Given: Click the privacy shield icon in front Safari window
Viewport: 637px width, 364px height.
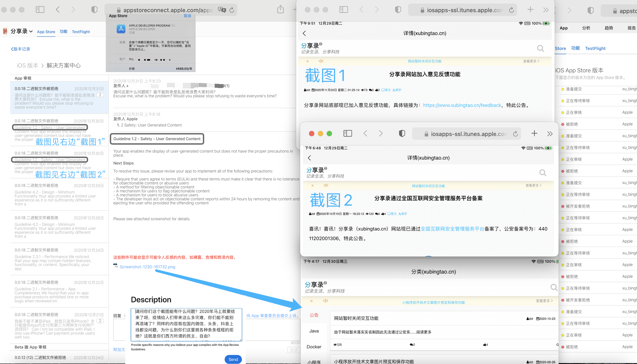Looking at the screenshot, I should click(x=402, y=134).
